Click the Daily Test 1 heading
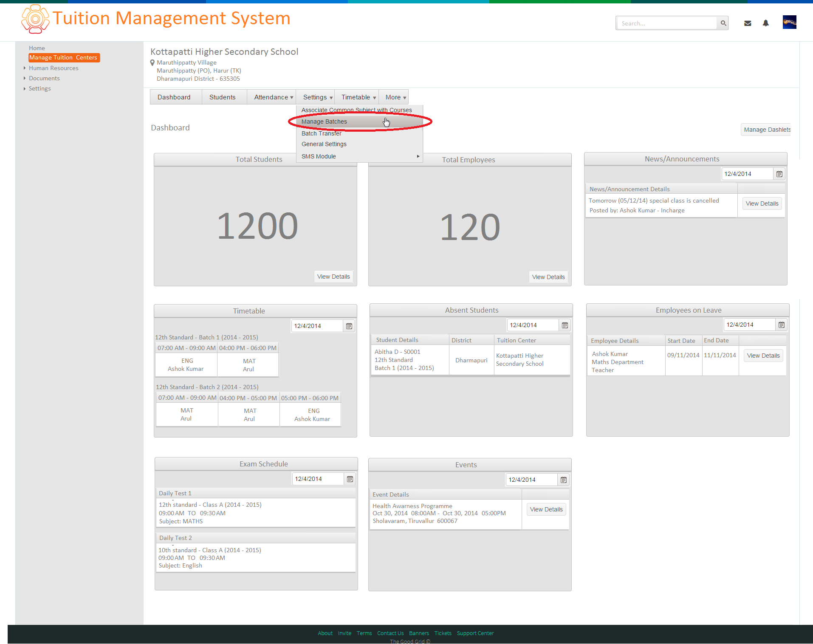 [175, 493]
